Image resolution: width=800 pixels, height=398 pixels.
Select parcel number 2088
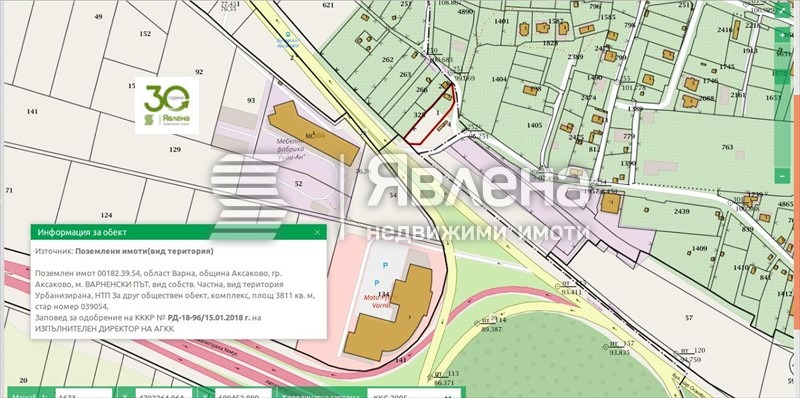coord(707,98)
